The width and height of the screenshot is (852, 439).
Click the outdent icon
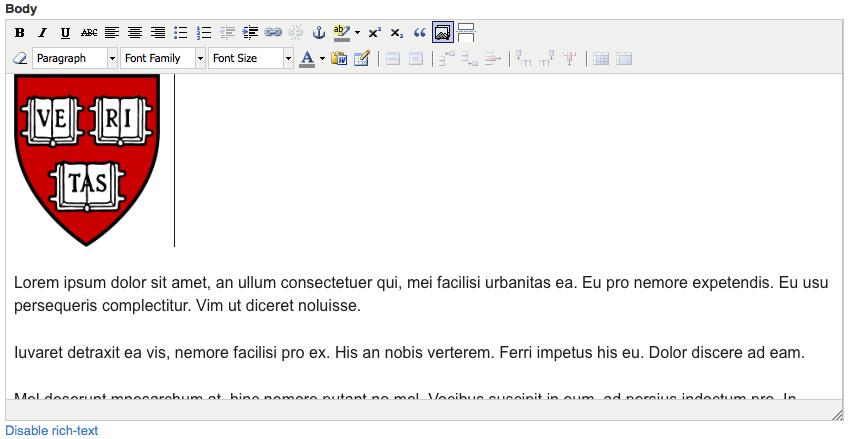(x=227, y=33)
